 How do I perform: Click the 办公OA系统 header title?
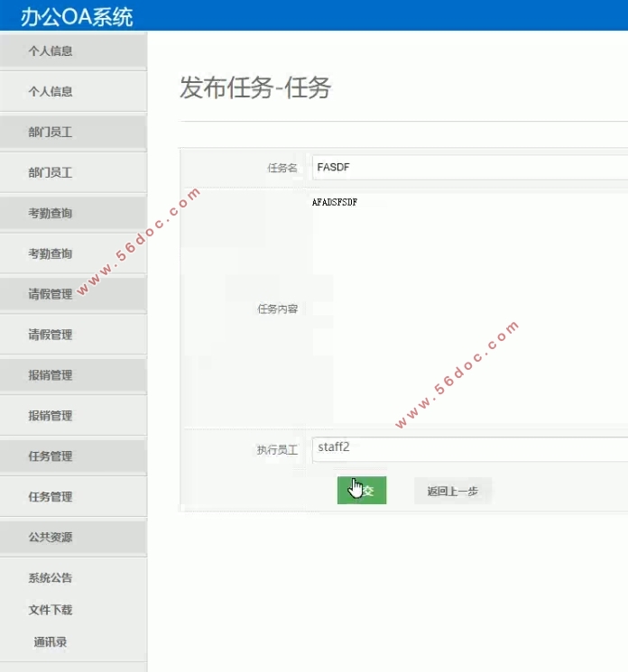[x=77, y=17]
